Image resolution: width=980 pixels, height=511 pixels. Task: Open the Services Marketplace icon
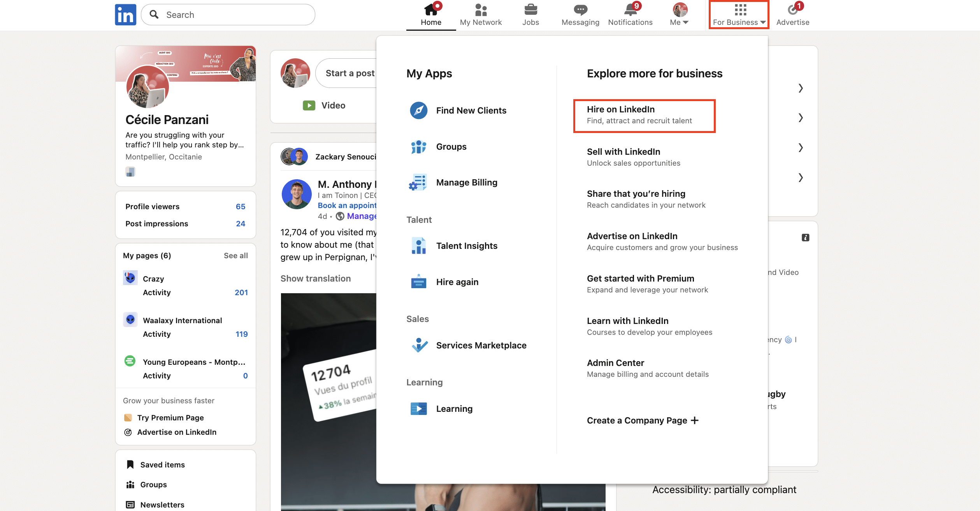click(x=419, y=345)
